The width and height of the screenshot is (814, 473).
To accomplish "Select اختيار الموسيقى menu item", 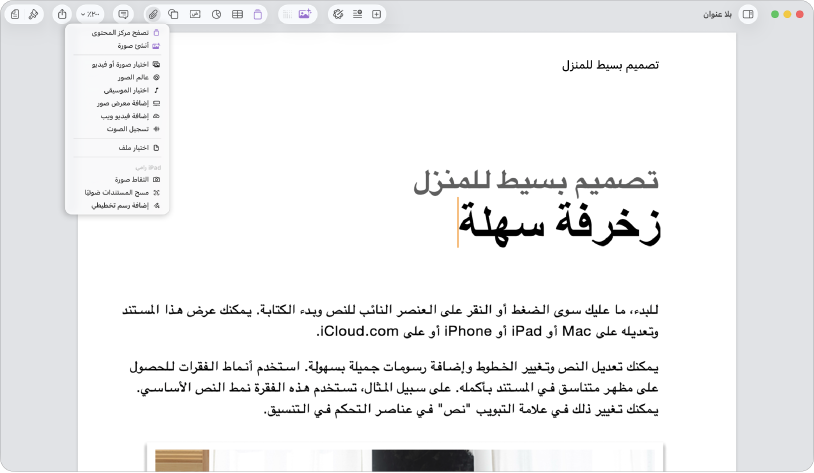I will coord(117,90).
